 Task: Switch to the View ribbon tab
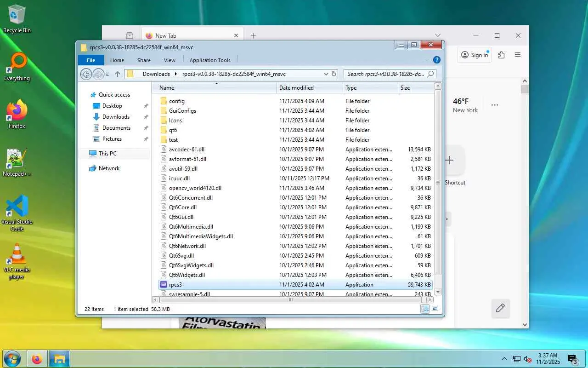(x=170, y=60)
